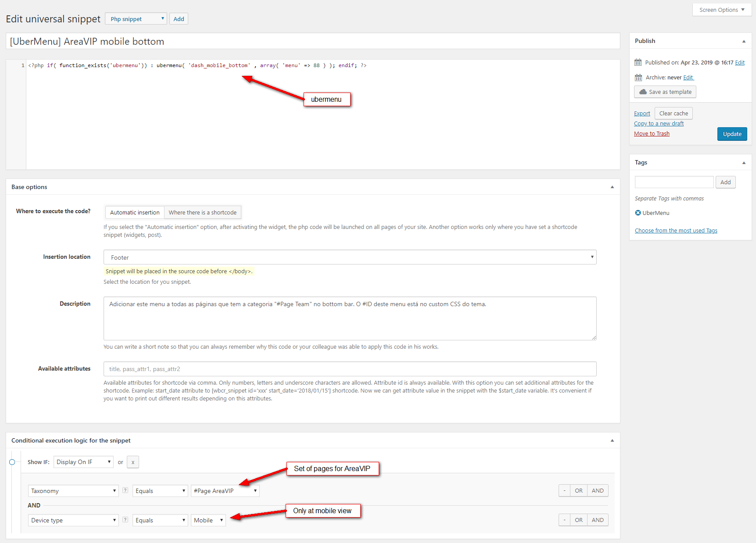The width and height of the screenshot is (756, 543).
Task: Click OR button in Device type row
Action: pyautogui.click(x=579, y=520)
